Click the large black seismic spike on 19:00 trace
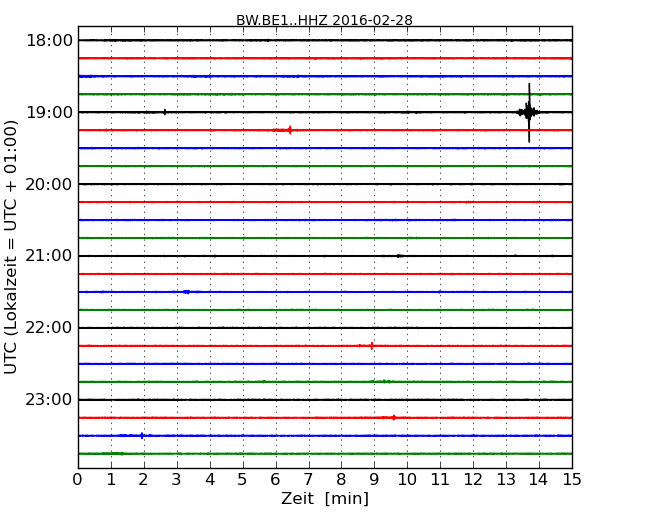 (x=529, y=112)
